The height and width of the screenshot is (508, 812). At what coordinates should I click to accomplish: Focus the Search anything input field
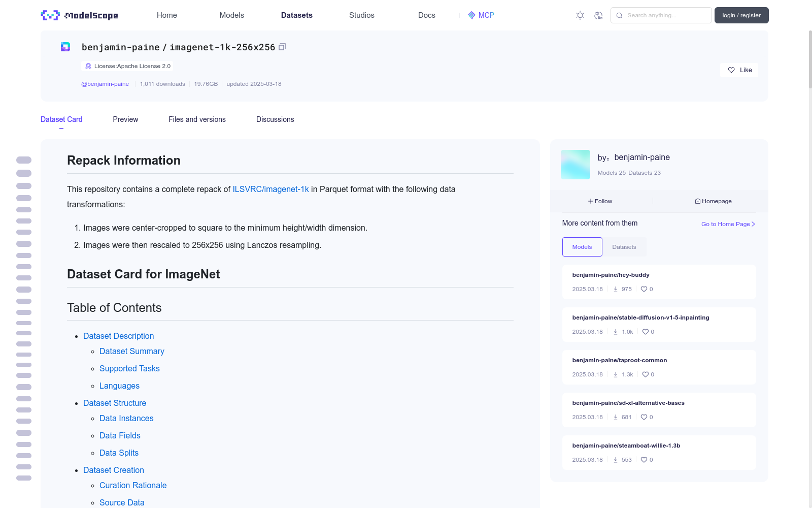661,15
